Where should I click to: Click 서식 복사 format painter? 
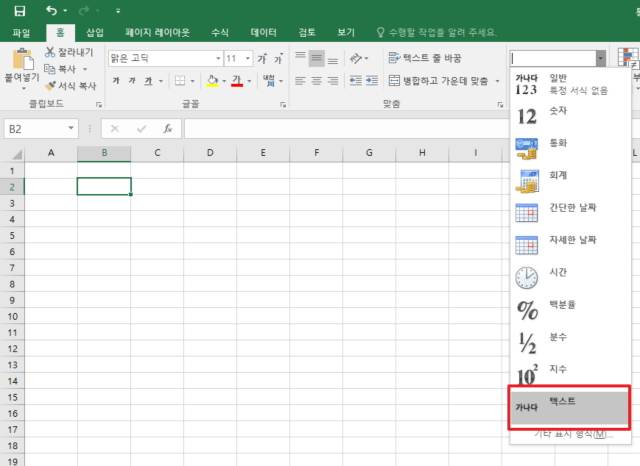(71, 86)
